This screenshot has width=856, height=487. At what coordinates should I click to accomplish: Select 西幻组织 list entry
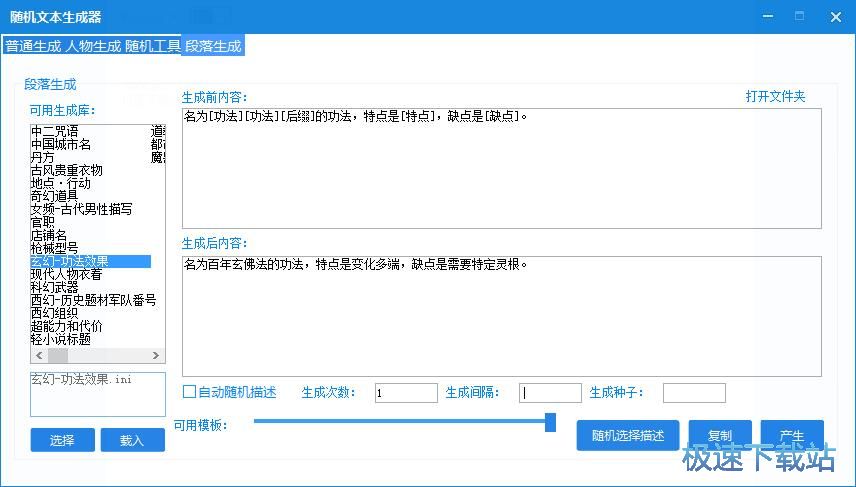pyautogui.click(x=55, y=313)
